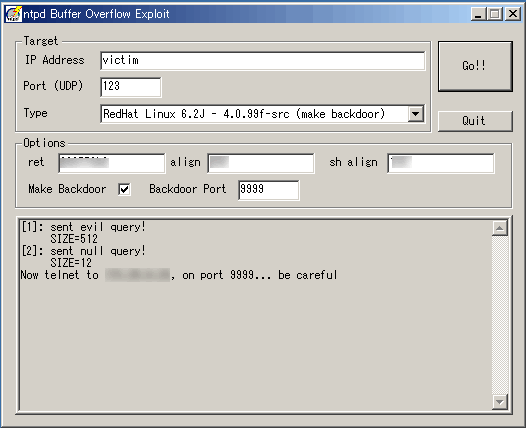This screenshot has width=526, height=428.
Task: Click the log scrollbar down arrow
Action: pos(500,402)
